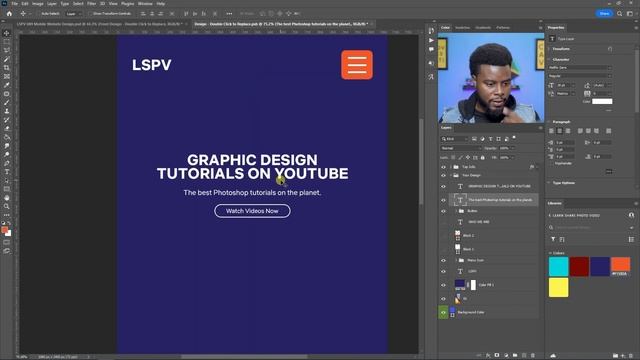Toggle visibility of Background Color layer

pos(443,313)
